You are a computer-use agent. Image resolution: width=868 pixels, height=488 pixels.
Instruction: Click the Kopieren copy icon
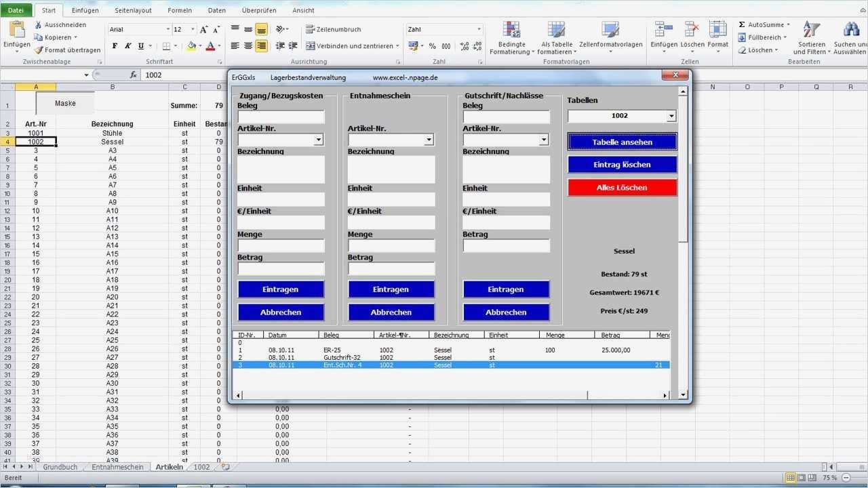[x=39, y=37]
